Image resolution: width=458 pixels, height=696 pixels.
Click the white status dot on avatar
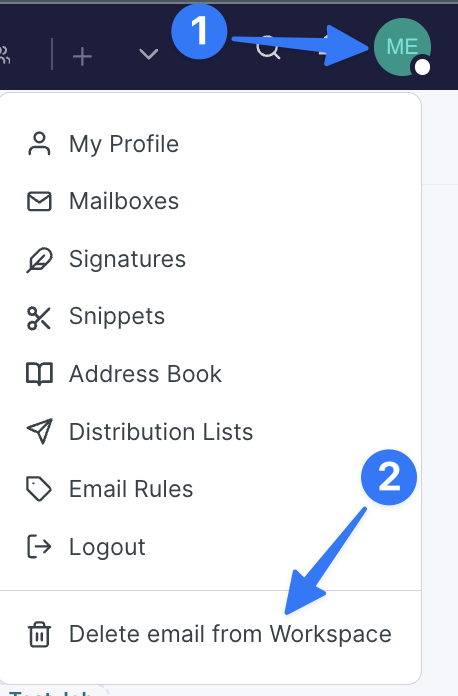coord(422,67)
